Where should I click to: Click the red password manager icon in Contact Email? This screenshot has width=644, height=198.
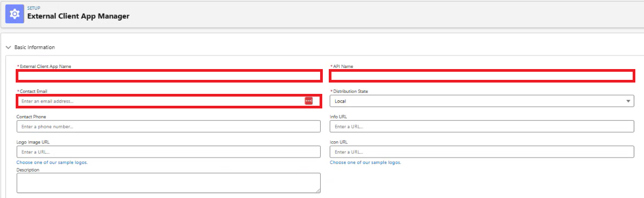(x=308, y=101)
